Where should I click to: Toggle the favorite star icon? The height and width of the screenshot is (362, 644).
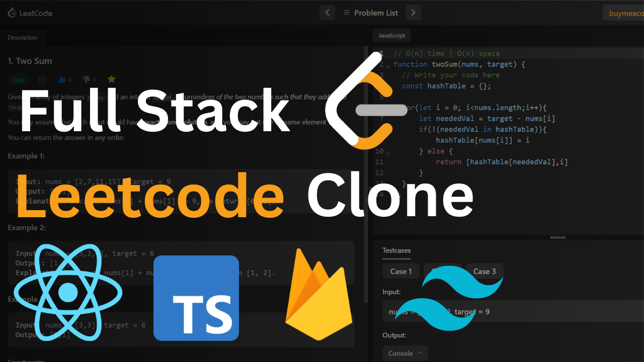coord(112,79)
